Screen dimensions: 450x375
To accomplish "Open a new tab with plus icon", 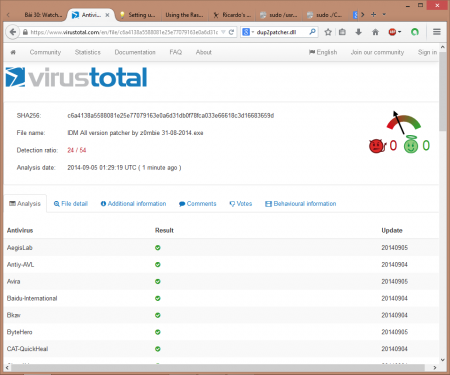I will [374, 15].
